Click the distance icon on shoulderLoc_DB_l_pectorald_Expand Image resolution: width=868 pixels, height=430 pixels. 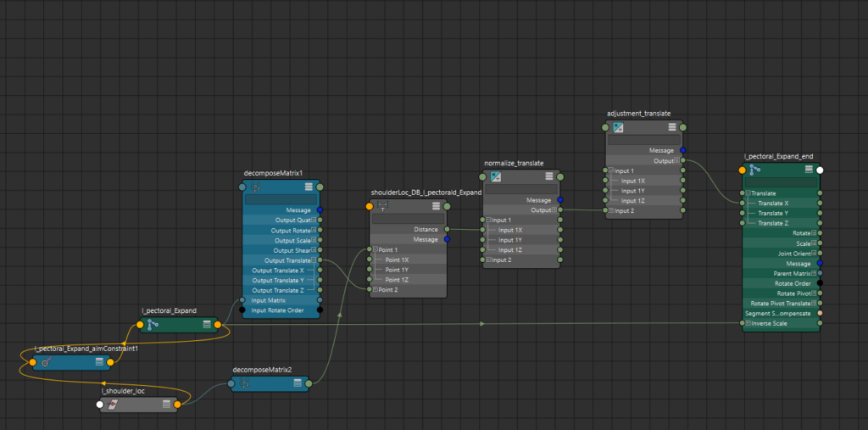(382, 206)
